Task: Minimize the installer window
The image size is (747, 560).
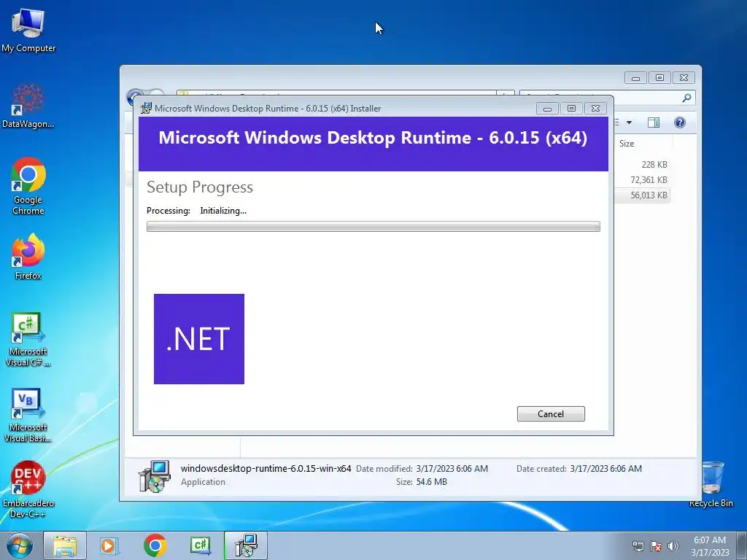Action: (547, 109)
